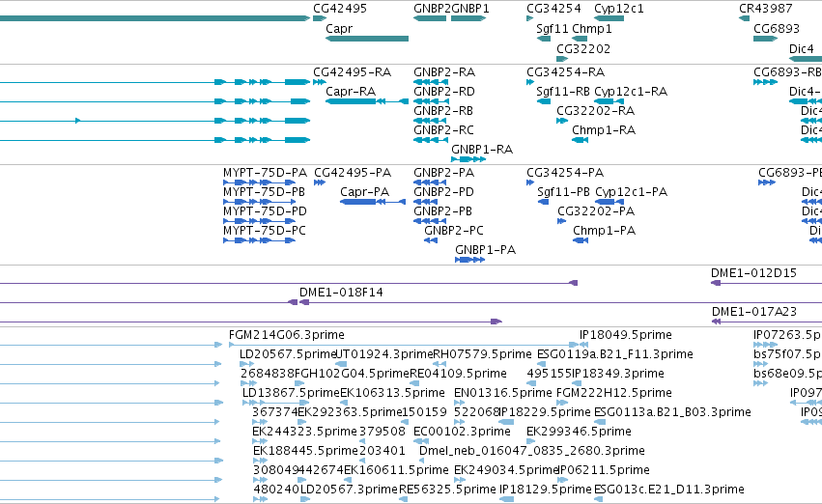Select the ESG0113a.B21_B03.3prime EST label
Image resolution: width=822 pixels, height=504 pixels.
[672, 412]
